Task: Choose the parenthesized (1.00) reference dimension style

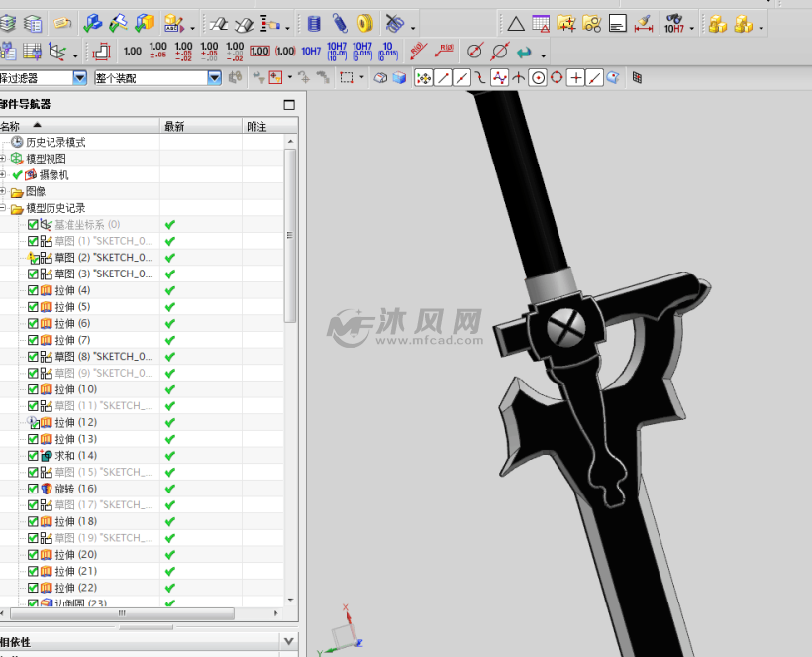Action: coord(285,51)
